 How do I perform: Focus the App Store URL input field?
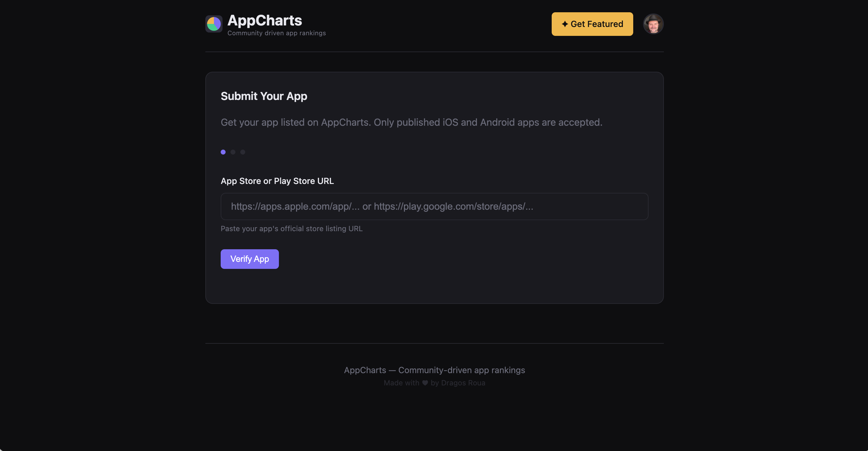[x=434, y=206]
